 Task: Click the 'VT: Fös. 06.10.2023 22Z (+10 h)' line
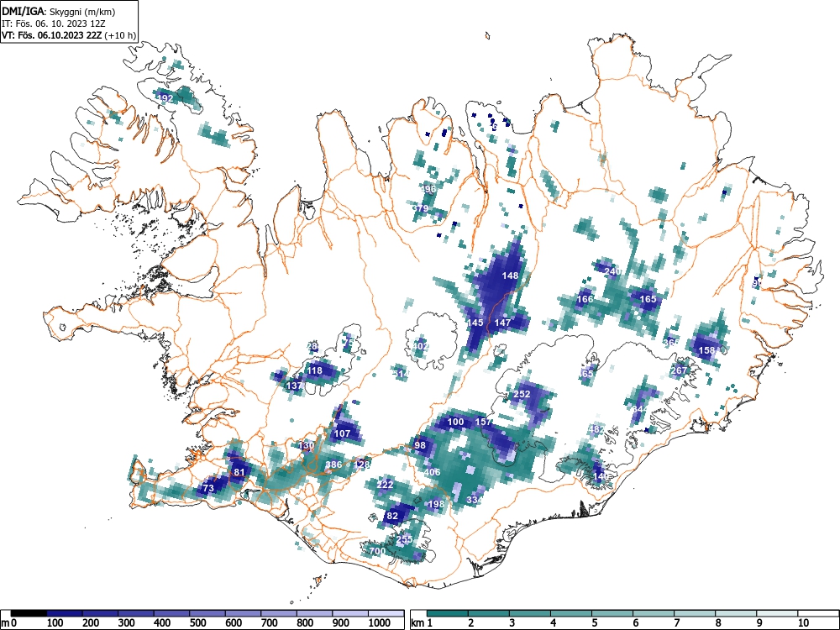pyautogui.click(x=69, y=35)
